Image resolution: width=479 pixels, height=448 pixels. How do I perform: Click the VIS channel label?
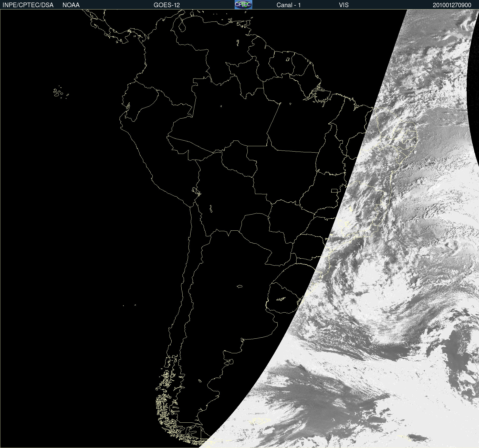pyautogui.click(x=344, y=5)
